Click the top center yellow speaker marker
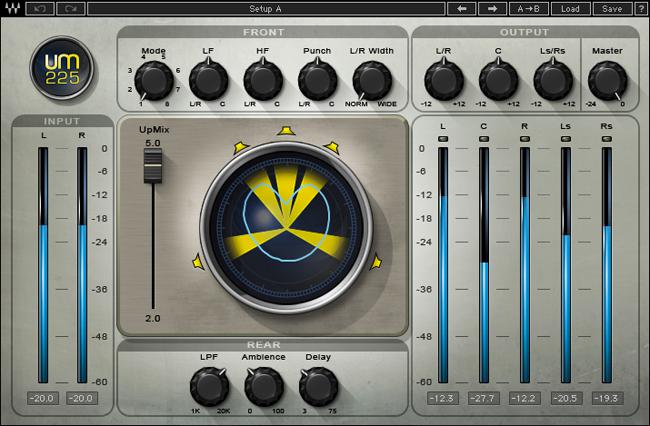The width and height of the screenshot is (650, 426). click(285, 130)
